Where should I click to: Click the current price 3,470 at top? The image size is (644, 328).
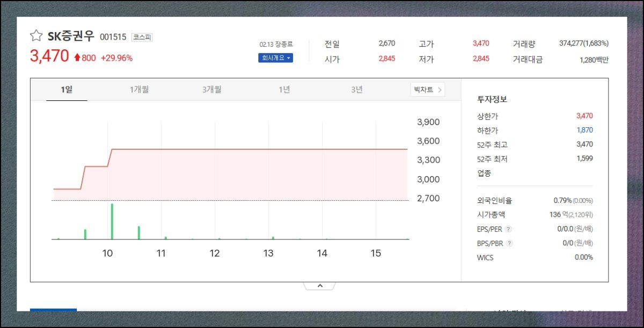pos(49,56)
